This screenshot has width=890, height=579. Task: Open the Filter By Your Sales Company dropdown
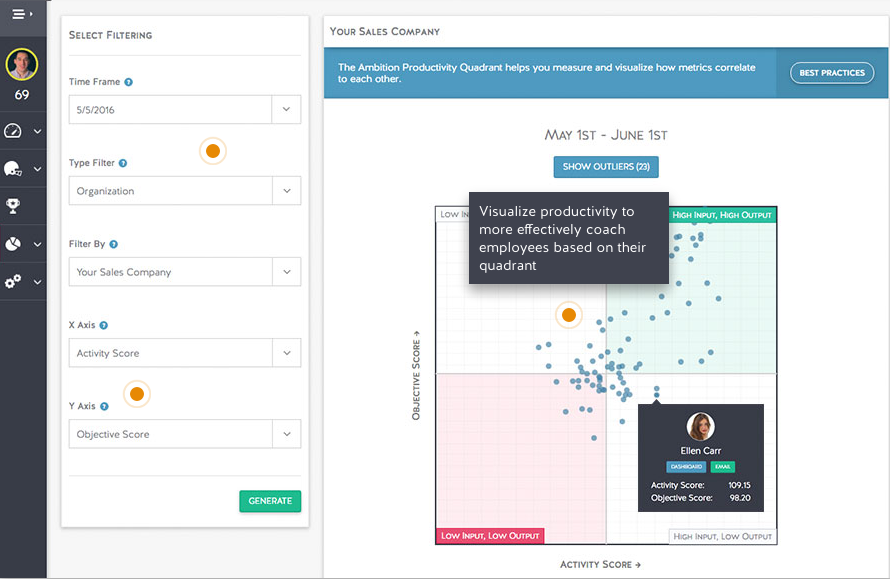[x=184, y=272]
